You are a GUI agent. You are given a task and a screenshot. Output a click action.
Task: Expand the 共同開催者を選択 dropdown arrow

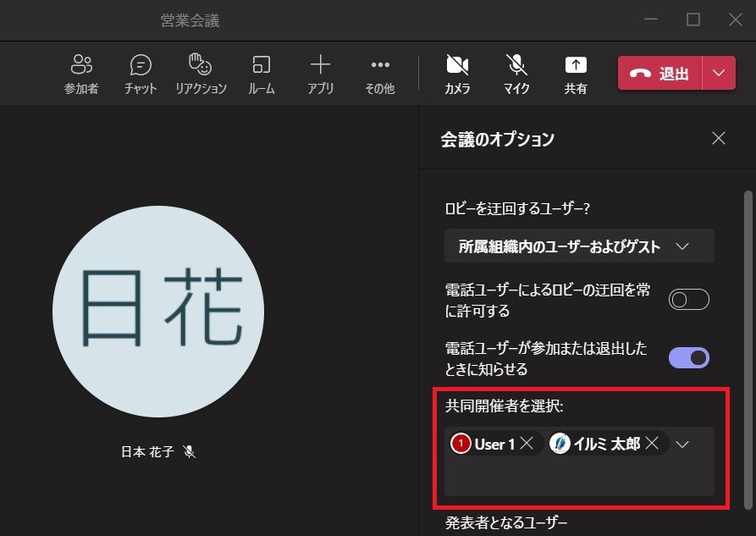[682, 444]
